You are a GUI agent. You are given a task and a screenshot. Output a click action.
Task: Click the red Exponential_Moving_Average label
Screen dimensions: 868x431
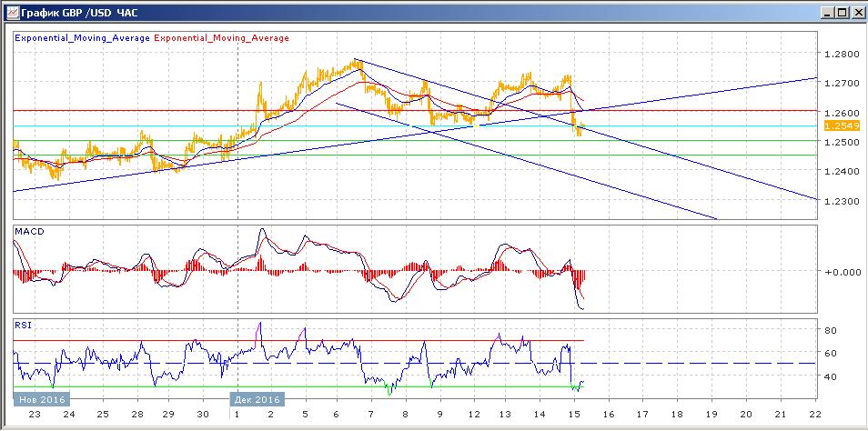222,38
